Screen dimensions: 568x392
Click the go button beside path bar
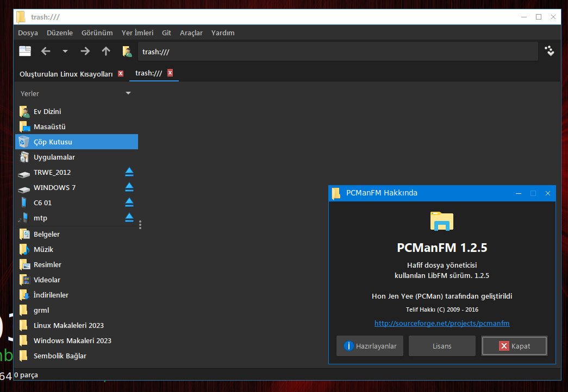(550, 51)
